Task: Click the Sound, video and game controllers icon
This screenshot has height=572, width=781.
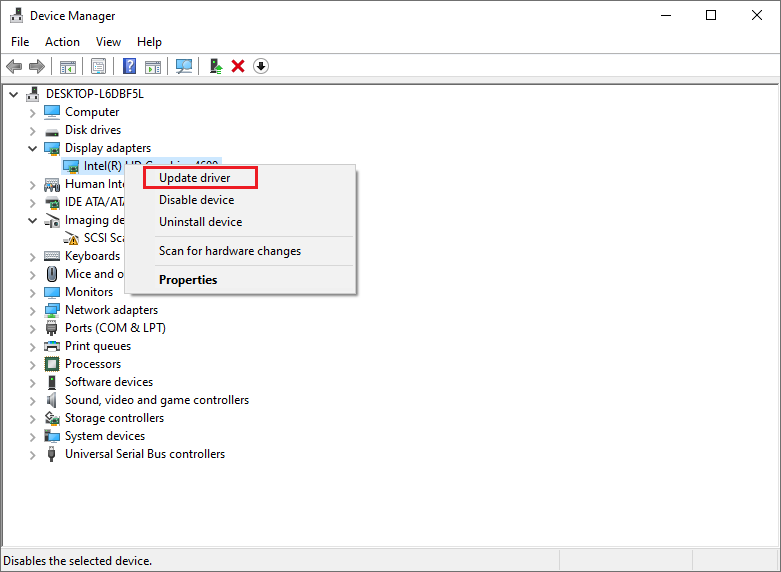Action: pos(52,400)
